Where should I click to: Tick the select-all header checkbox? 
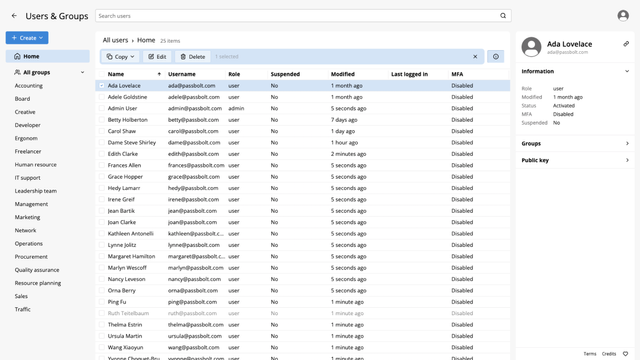[x=102, y=74]
